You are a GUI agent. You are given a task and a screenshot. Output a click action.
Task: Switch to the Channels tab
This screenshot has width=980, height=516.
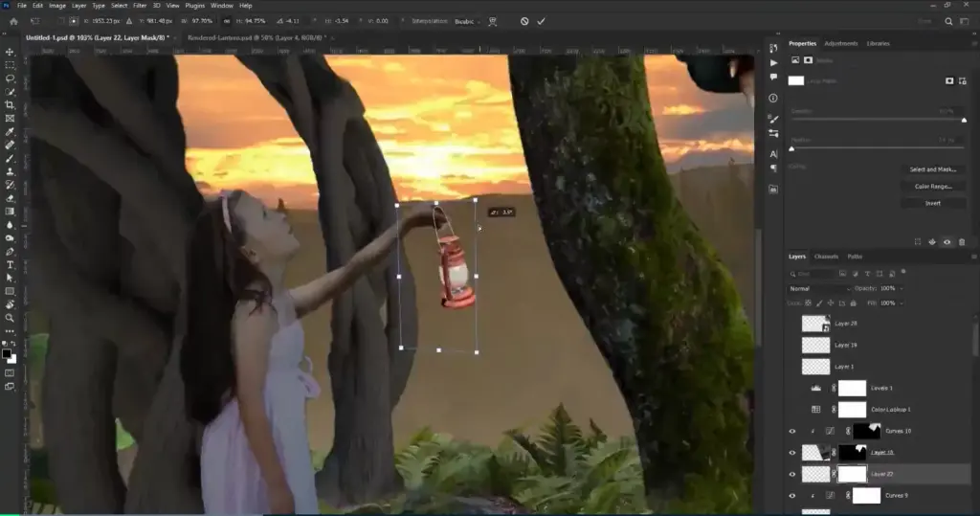(826, 257)
